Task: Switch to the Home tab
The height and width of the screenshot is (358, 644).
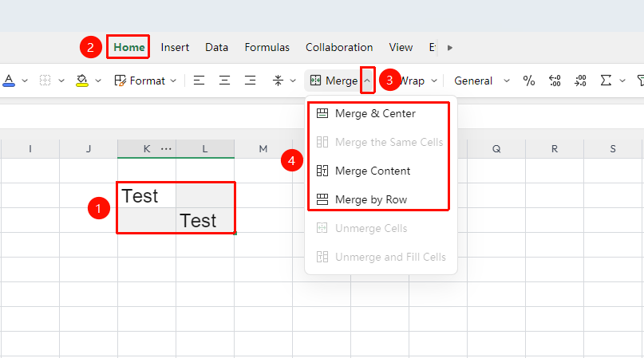Action: click(129, 47)
